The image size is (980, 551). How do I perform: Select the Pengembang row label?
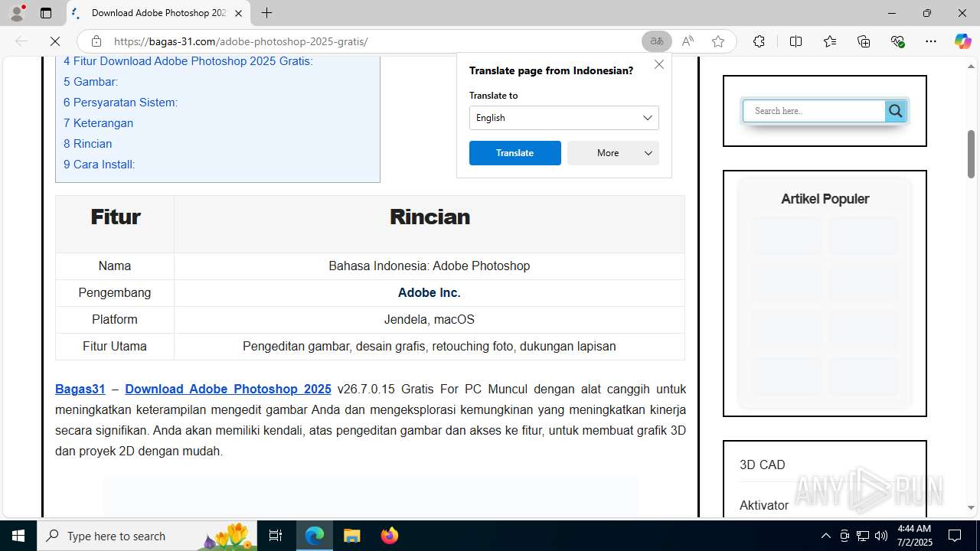pos(115,293)
